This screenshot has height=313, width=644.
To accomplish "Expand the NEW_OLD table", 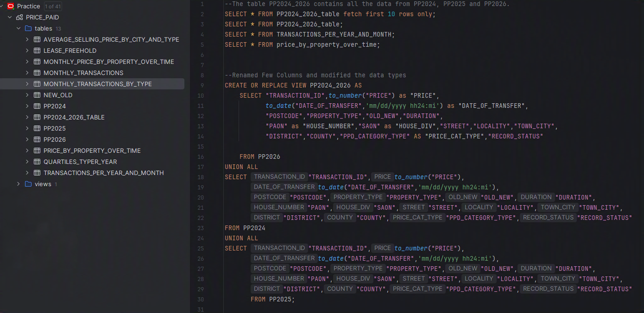I will tap(27, 95).
